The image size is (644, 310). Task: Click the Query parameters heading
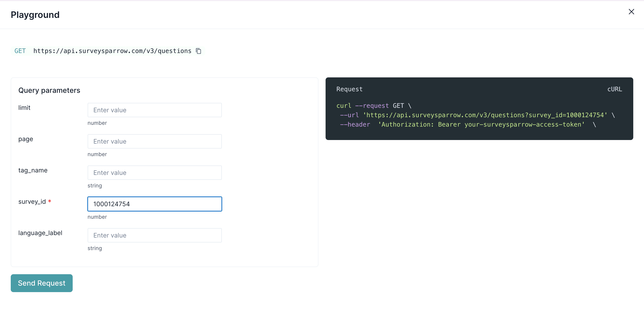click(49, 90)
